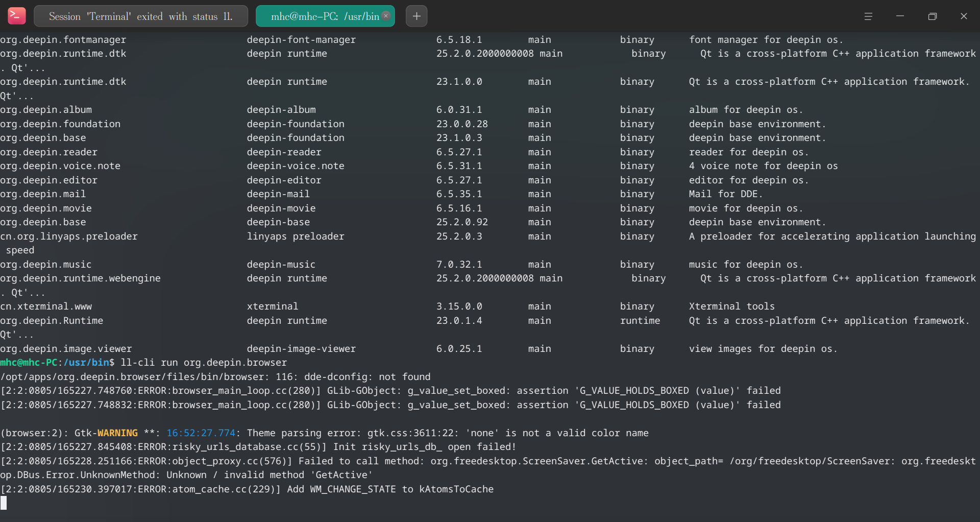Click the yellow Gtk-WARNING text

coord(117,433)
